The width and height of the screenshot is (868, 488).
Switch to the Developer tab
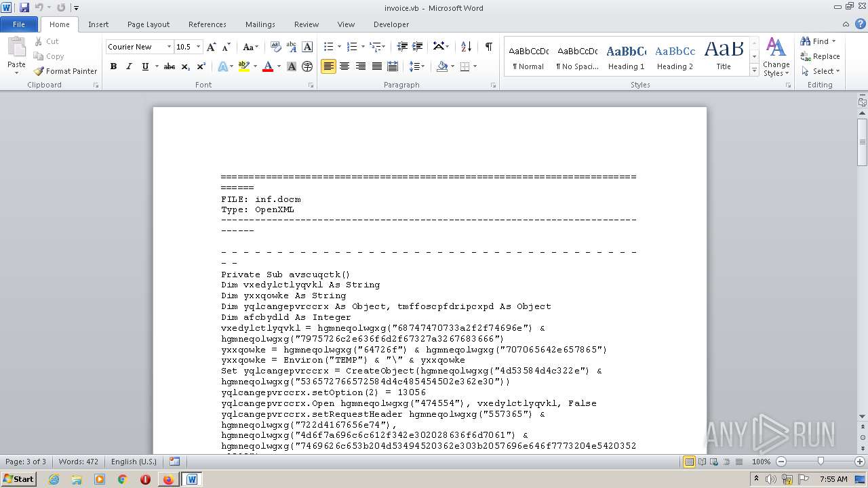(x=391, y=24)
